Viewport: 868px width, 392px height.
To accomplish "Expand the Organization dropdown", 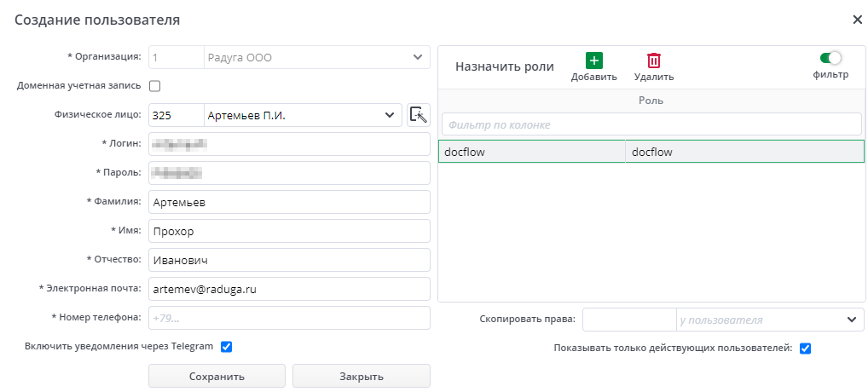I will [x=417, y=57].
